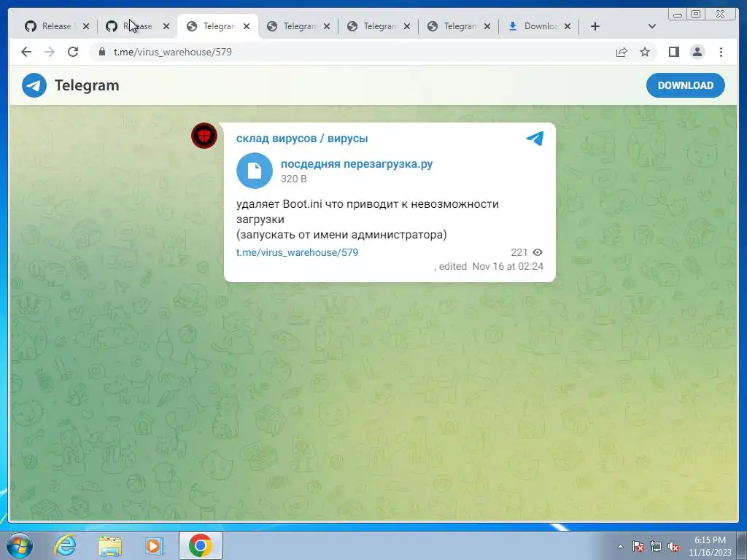Click the taskbar clock 6:15 PM
This screenshot has width=747, height=560.
(710, 546)
